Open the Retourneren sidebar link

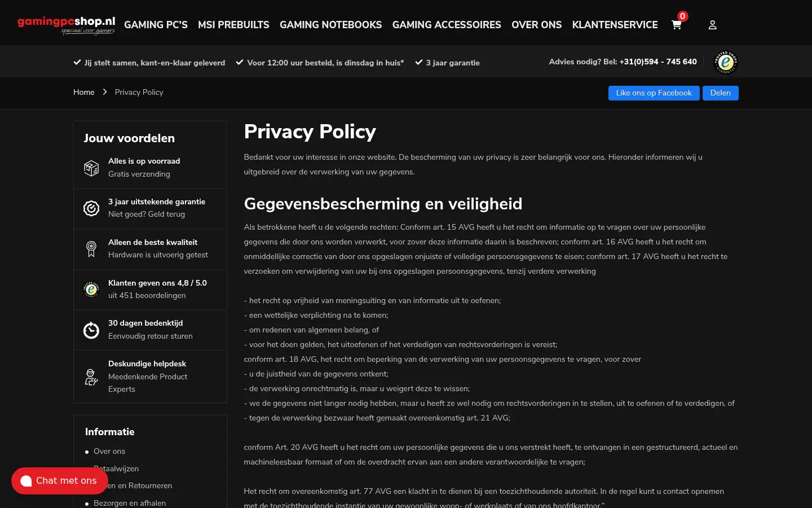tap(133, 485)
